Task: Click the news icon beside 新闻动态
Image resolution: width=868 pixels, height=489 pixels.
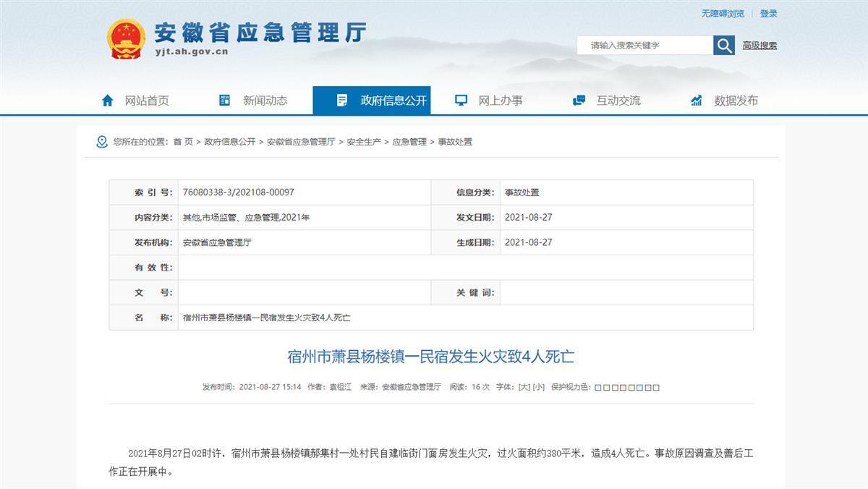Action: (x=225, y=101)
